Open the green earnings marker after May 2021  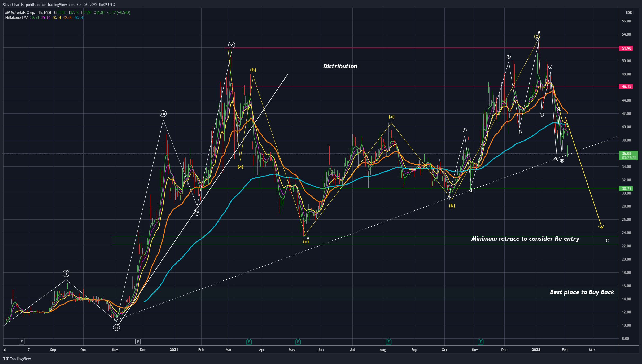pyautogui.click(x=298, y=341)
